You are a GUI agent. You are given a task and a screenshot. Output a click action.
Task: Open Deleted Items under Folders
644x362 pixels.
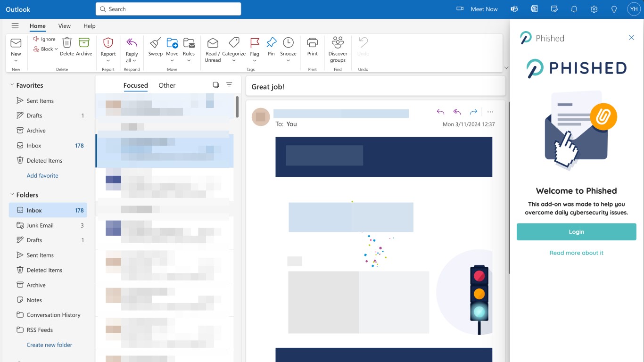[48, 270]
